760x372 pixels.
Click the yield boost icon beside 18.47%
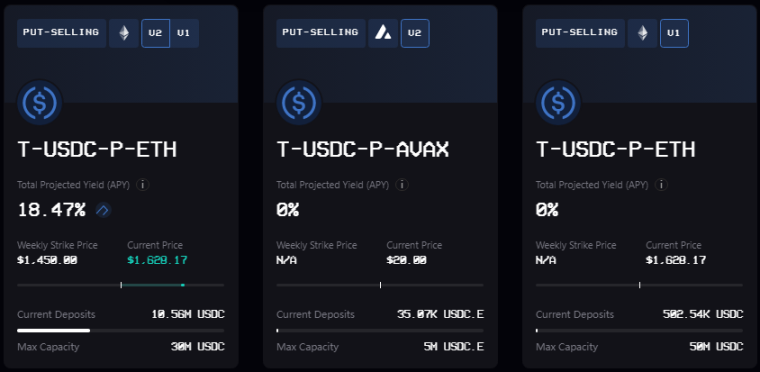tap(103, 210)
